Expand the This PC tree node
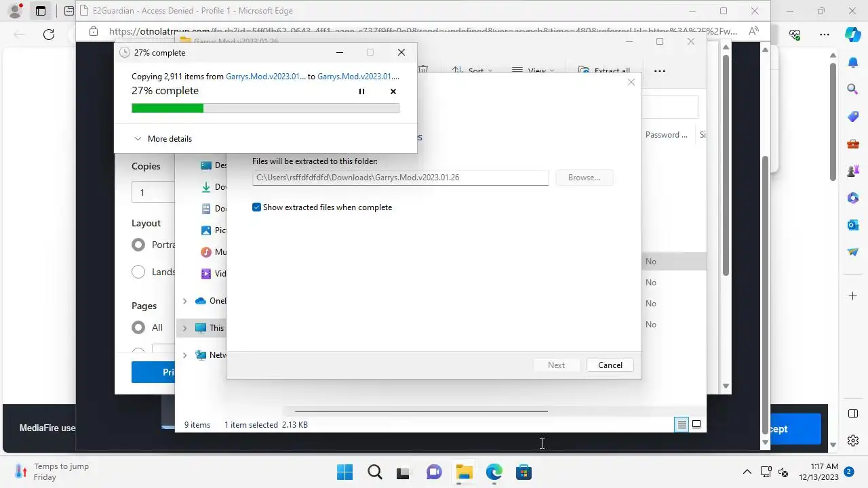The height and width of the screenshot is (488, 868). coord(184,328)
